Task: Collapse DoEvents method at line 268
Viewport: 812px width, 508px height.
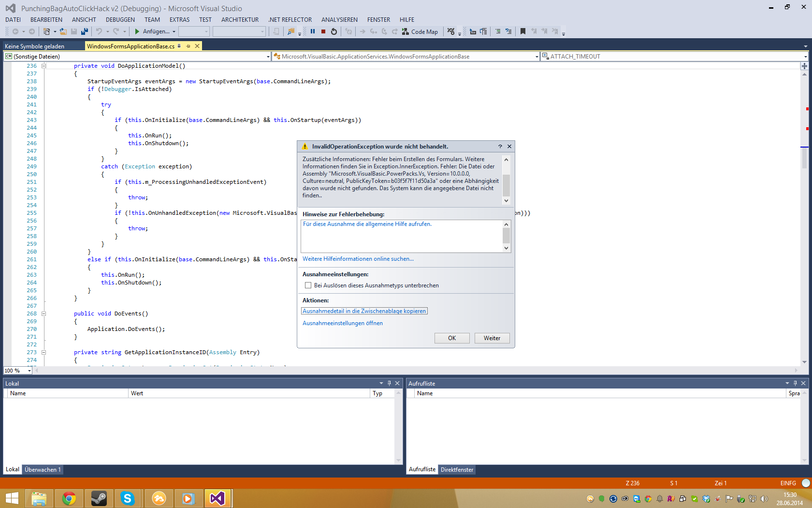Action: (43, 314)
